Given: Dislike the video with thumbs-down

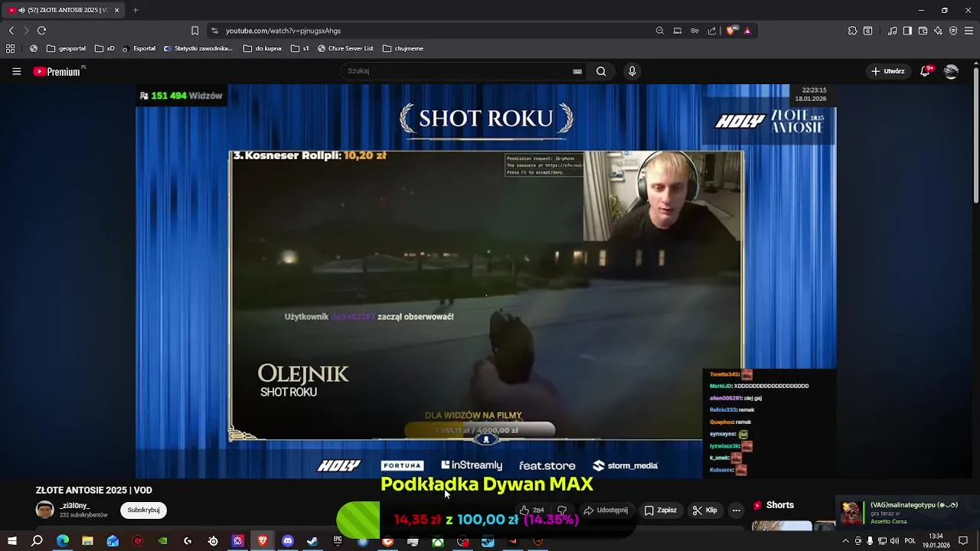Looking at the screenshot, I should [x=562, y=510].
